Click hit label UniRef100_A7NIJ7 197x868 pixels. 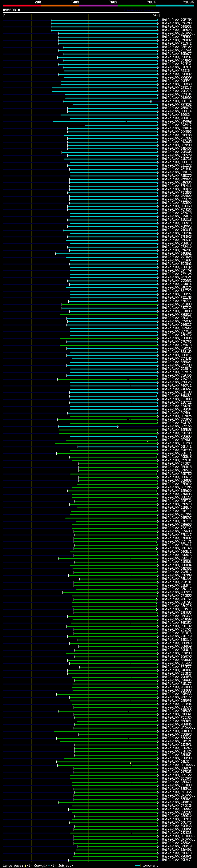point(176,535)
